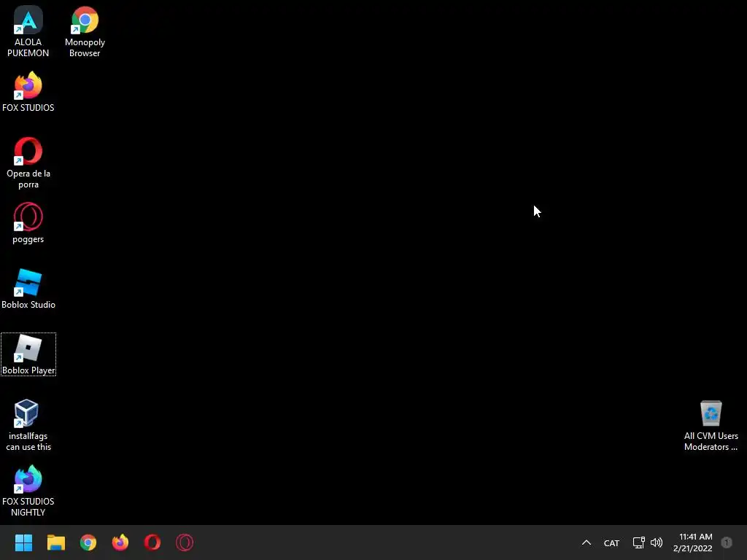
Task: Open network status from the tray
Action: coord(638,542)
